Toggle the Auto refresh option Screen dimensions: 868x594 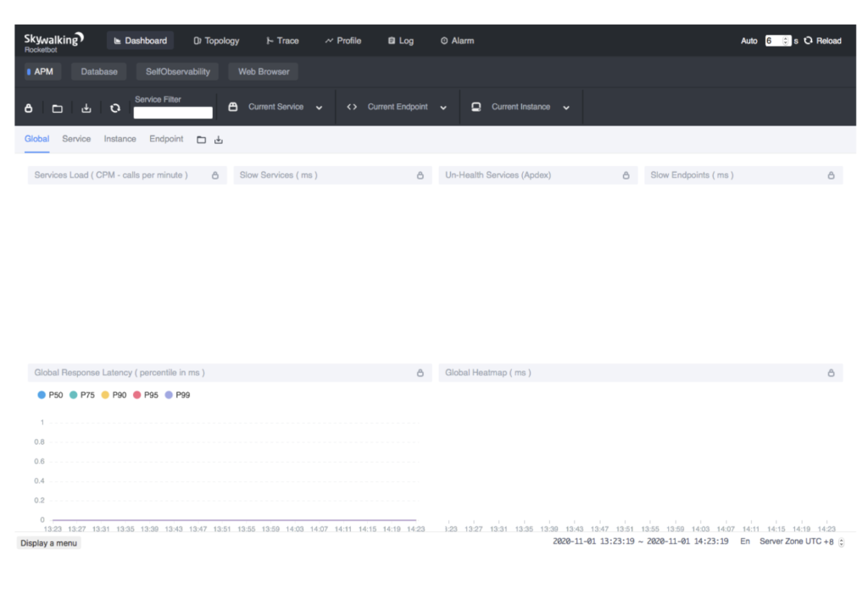(x=748, y=41)
